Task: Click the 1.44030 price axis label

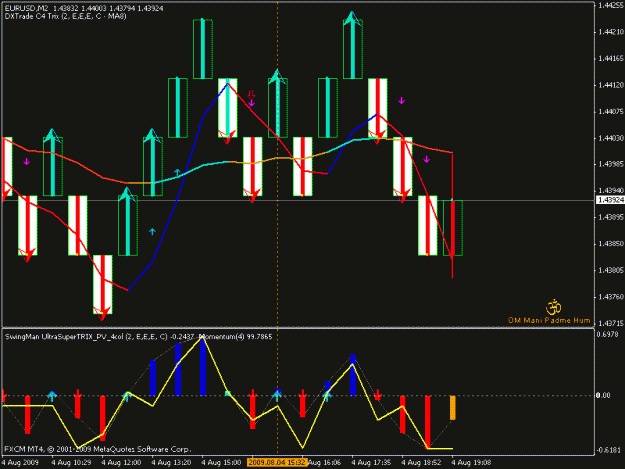Action: point(611,138)
